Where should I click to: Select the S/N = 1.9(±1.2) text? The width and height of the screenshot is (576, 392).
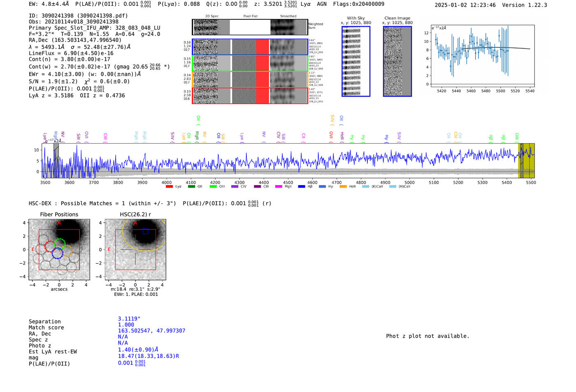tap(53, 81)
